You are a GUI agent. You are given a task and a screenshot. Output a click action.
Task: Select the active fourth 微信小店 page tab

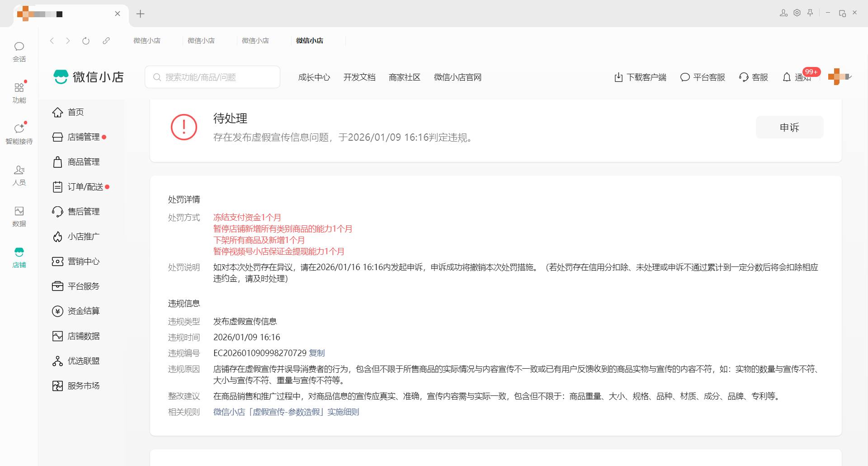point(310,41)
